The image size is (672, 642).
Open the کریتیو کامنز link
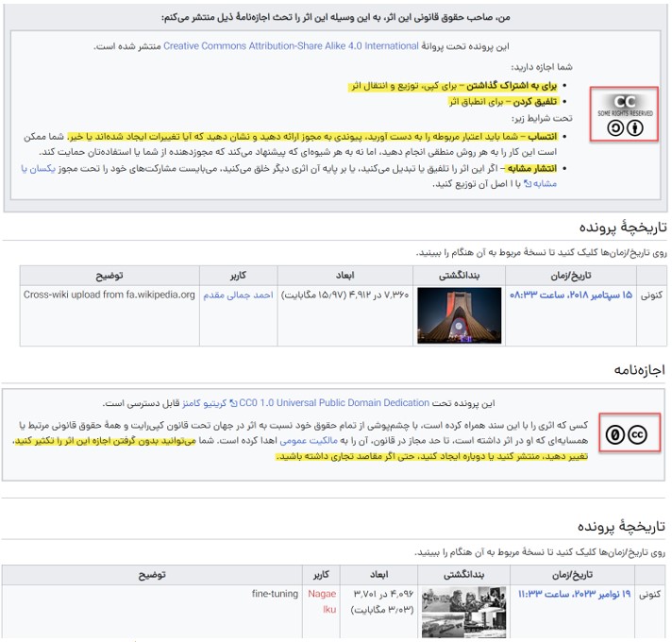[204, 403]
